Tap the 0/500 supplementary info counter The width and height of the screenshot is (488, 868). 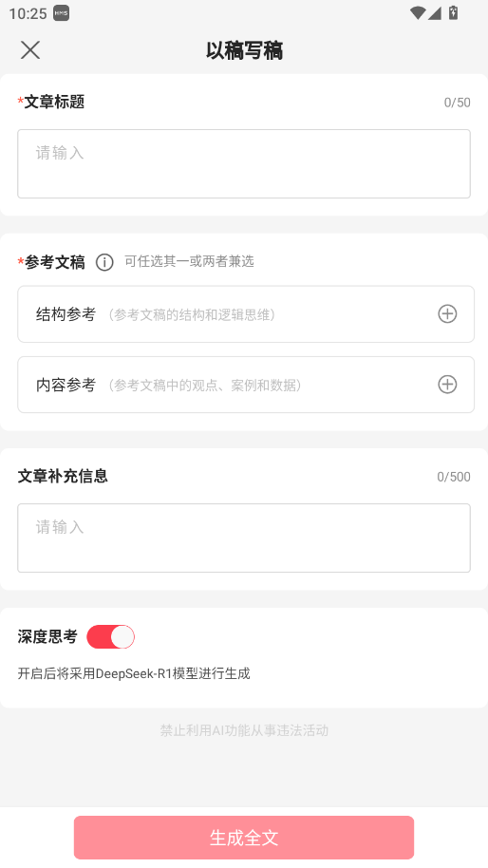pos(454,477)
